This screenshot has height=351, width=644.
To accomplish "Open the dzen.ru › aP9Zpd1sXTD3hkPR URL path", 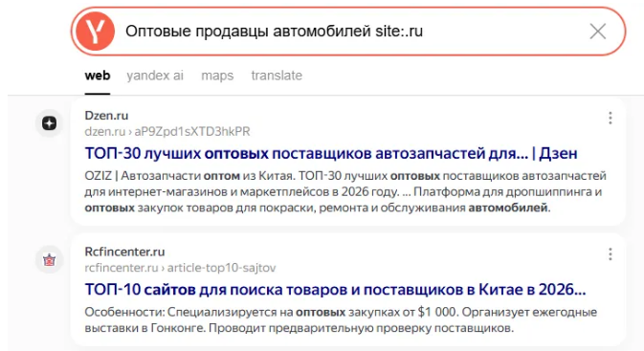I will (167, 131).
